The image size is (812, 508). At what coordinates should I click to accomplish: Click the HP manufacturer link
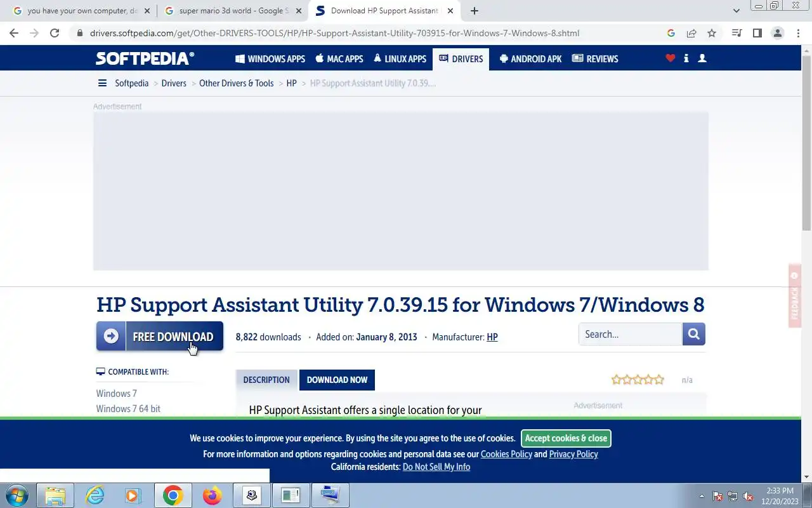point(492,337)
